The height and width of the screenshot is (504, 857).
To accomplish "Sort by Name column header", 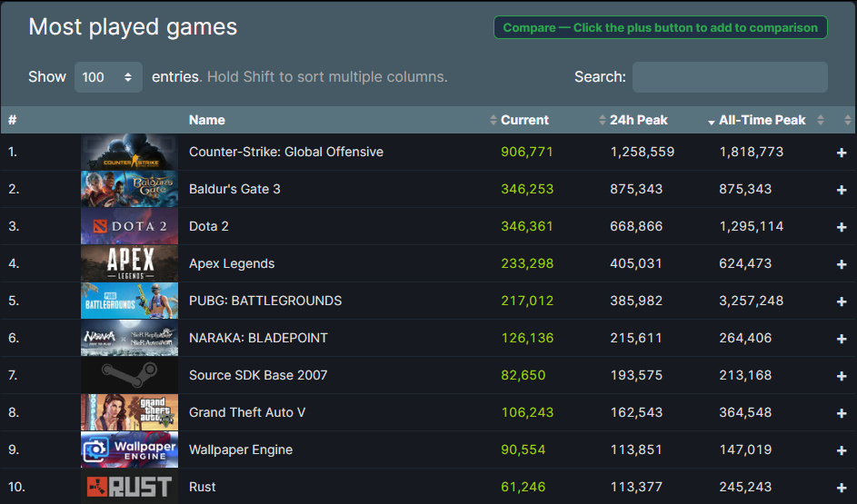I will pyautogui.click(x=206, y=120).
